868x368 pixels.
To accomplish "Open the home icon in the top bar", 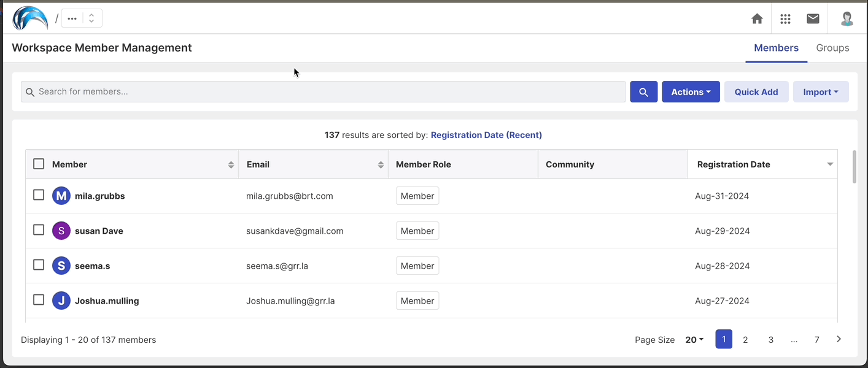I will click(x=757, y=18).
